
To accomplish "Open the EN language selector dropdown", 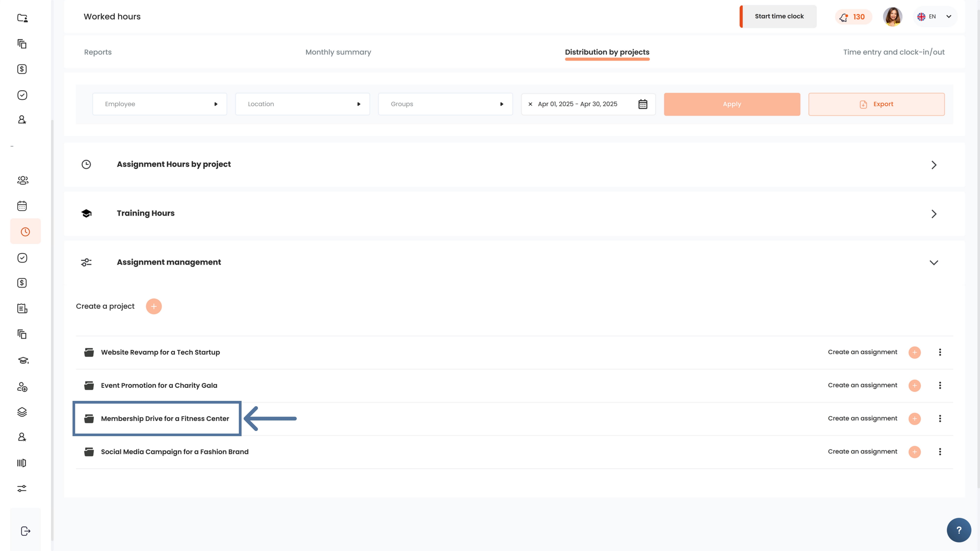I will [935, 17].
